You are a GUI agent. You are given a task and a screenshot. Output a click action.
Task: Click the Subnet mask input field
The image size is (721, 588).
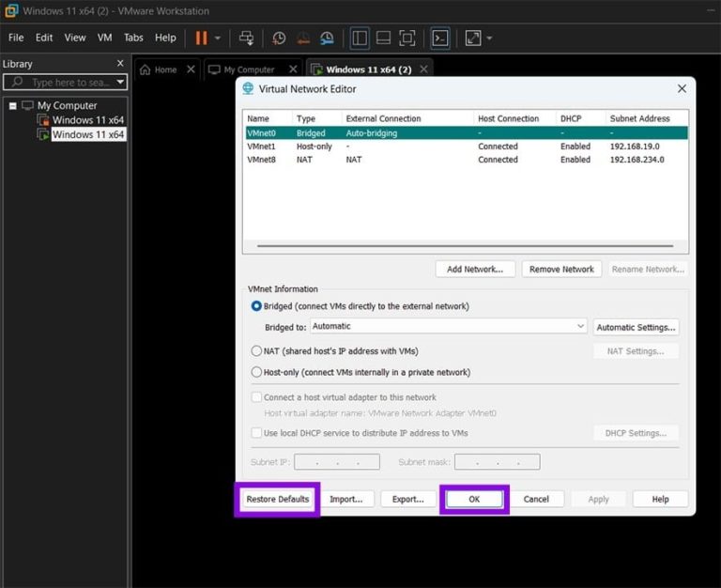tap(497, 461)
